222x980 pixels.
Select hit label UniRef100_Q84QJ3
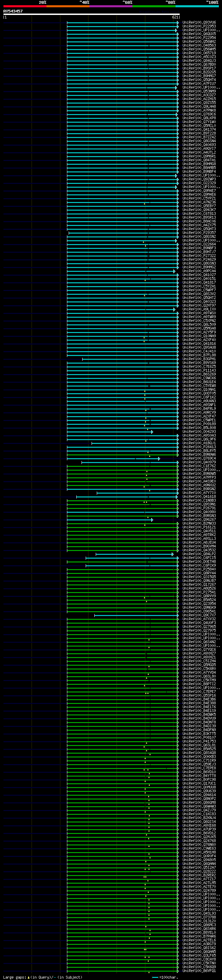point(199,60)
